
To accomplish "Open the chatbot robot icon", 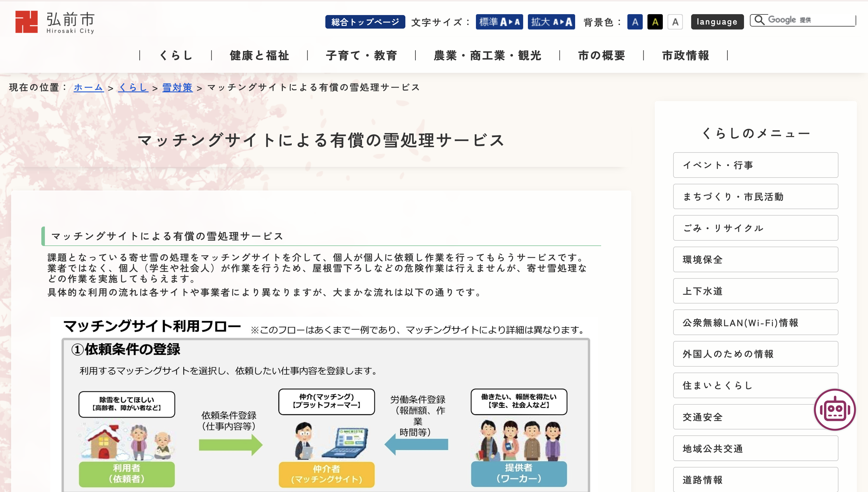I will click(x=835, y=409).
